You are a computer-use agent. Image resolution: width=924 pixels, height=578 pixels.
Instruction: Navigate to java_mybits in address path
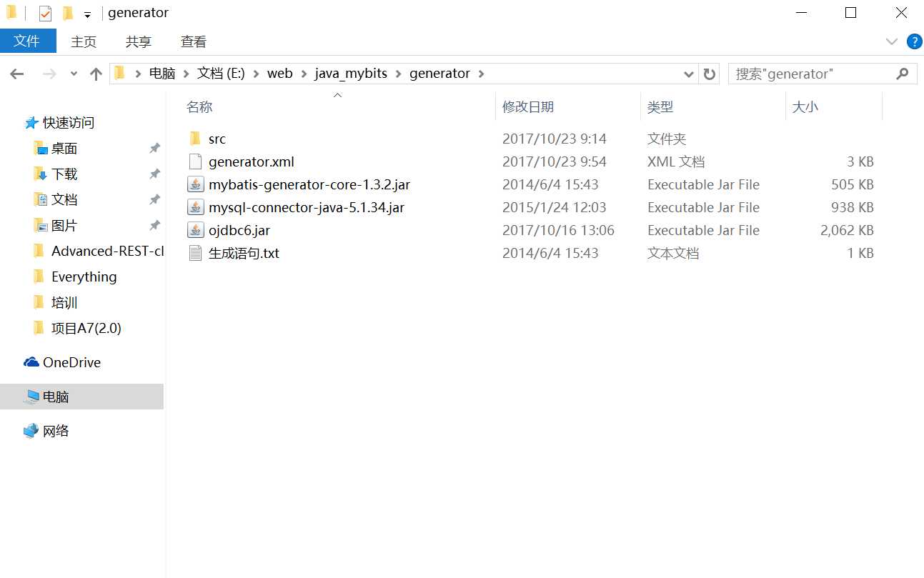tap(351, 74)
